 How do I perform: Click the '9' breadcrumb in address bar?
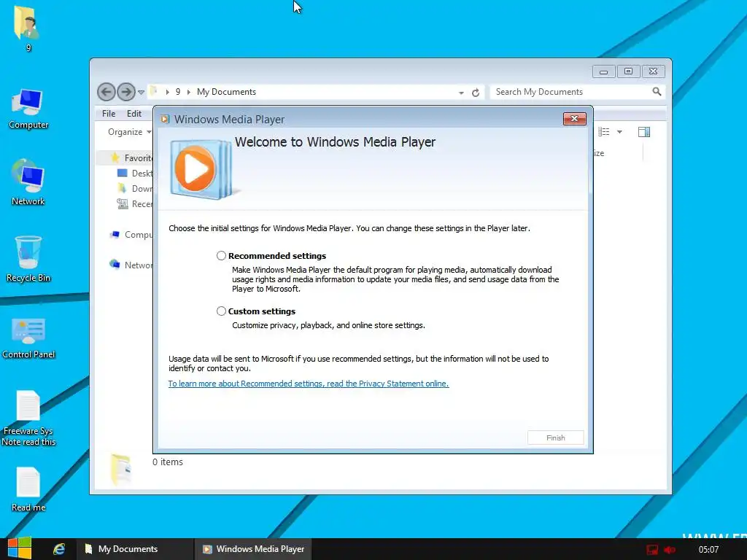(178, 92)
